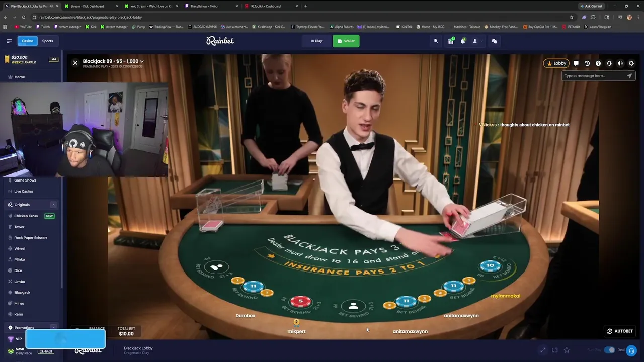Close the blackjack game with X icon

(x=75, y=63)
